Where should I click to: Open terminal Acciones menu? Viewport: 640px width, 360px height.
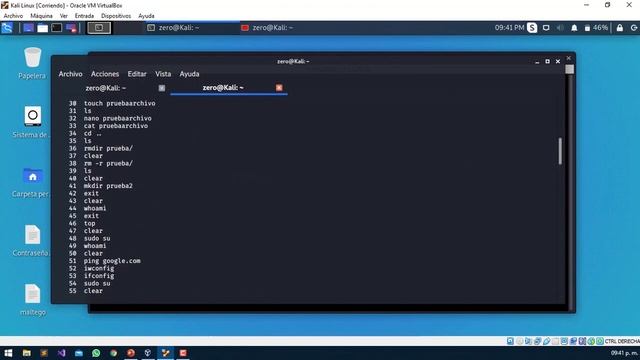[105, 74]
